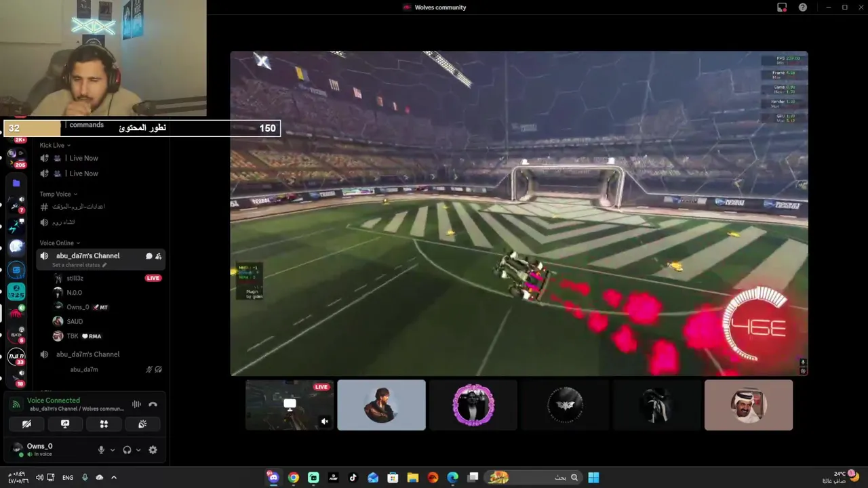Open the activities launcher button

pos(104,424)
